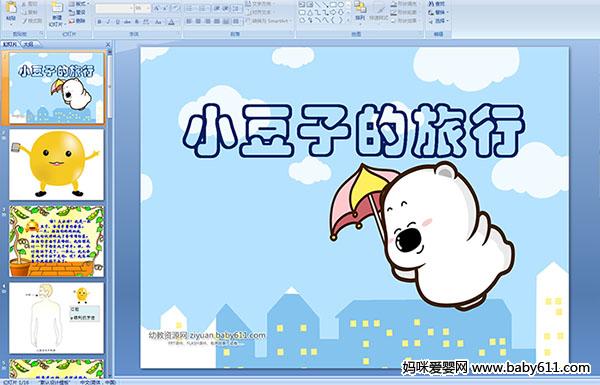
Task: Click the Select button in editing group
Action: click(438, 21)
